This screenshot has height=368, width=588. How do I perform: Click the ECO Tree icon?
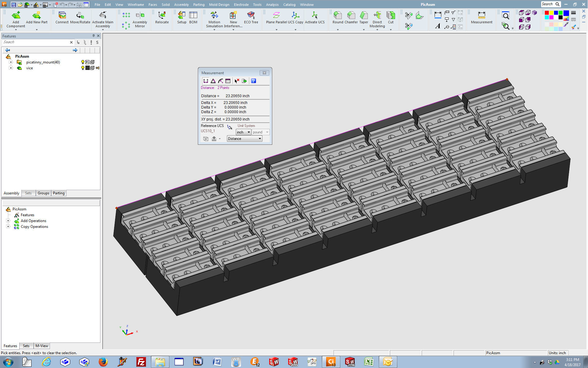tap(251, 15)
